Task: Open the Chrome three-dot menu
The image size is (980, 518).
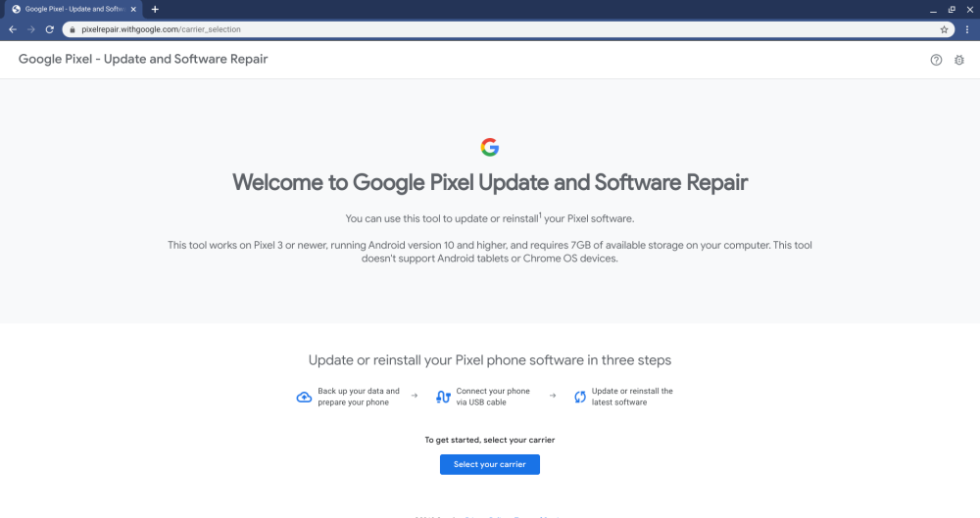Action: tap(967, 29)
